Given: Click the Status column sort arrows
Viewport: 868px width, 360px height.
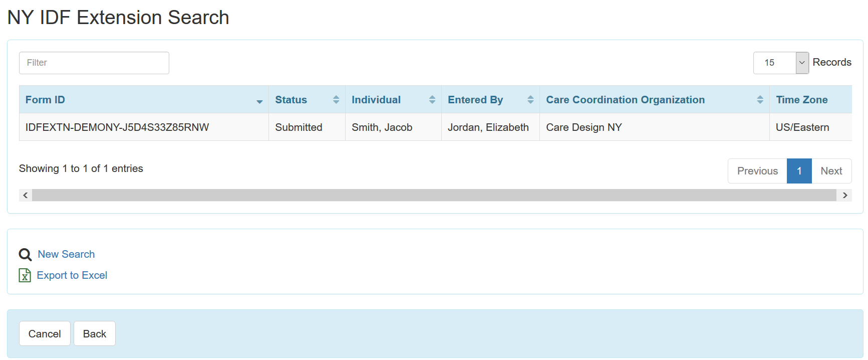Looking at the screenshot, I should click(x=336, y=100).
